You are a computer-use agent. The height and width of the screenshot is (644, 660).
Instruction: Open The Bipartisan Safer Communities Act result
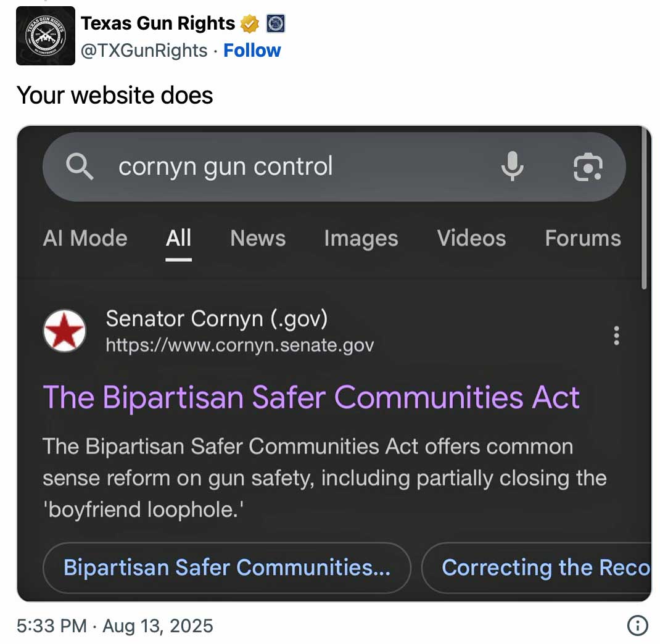310,397
